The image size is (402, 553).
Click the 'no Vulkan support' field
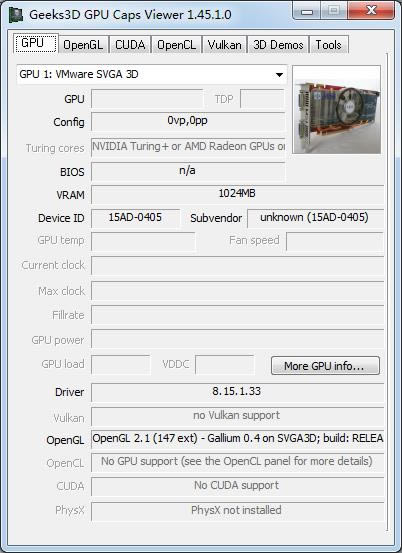click(x=237, y=416)
